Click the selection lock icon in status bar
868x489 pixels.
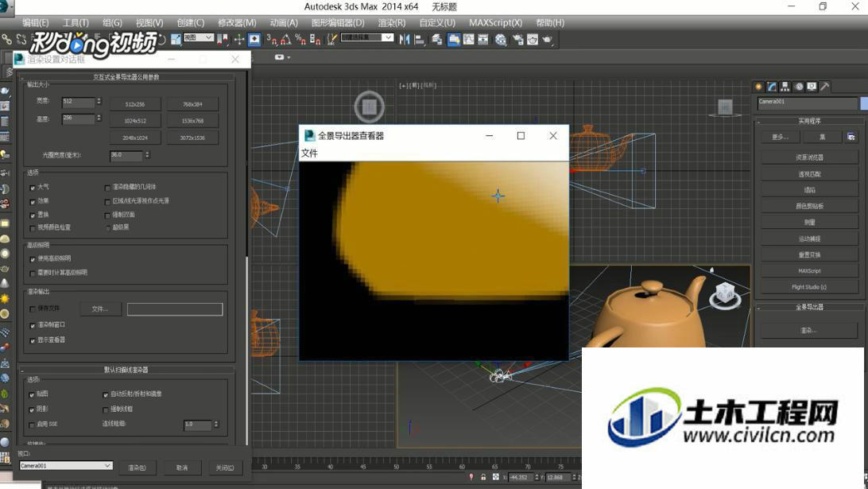pyautogui.click(x=483, y=477)
